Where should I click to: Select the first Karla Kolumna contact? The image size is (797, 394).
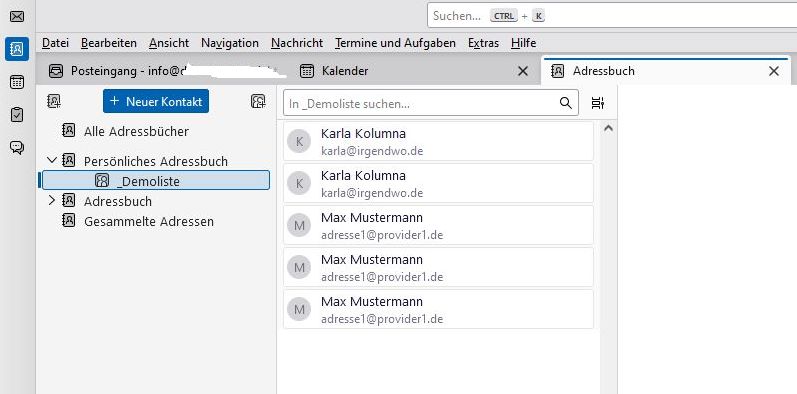438,141
